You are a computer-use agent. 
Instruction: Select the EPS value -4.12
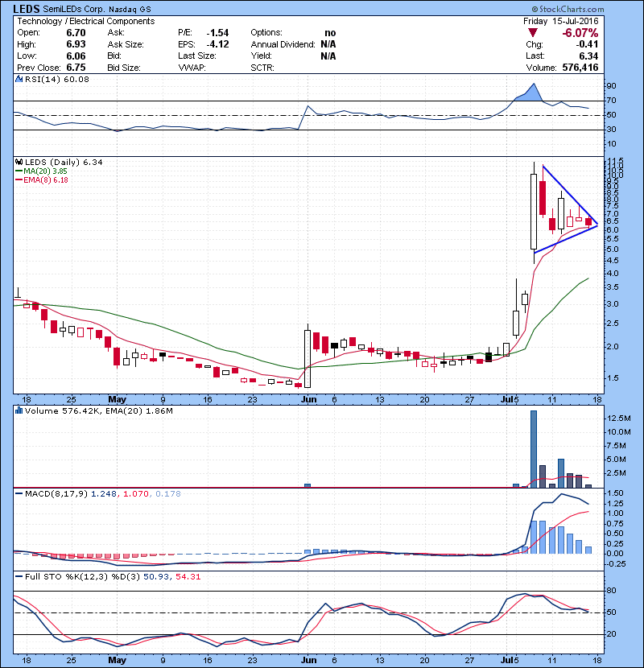(217, 44)
